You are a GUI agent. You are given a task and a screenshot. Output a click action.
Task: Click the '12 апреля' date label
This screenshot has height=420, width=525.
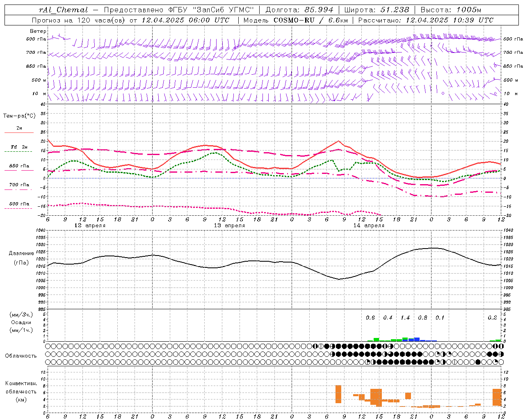pos(90,226)
